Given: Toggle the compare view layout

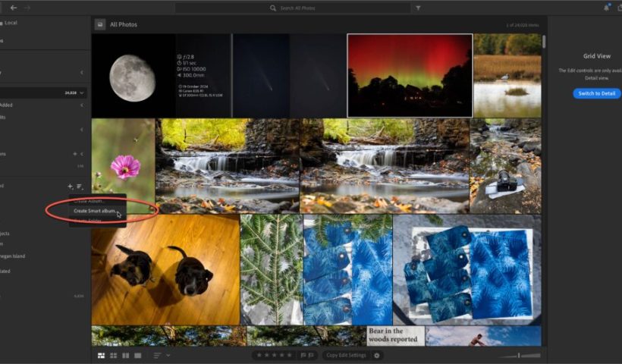Looking at the screenshot, I should (x=126, y=355).
